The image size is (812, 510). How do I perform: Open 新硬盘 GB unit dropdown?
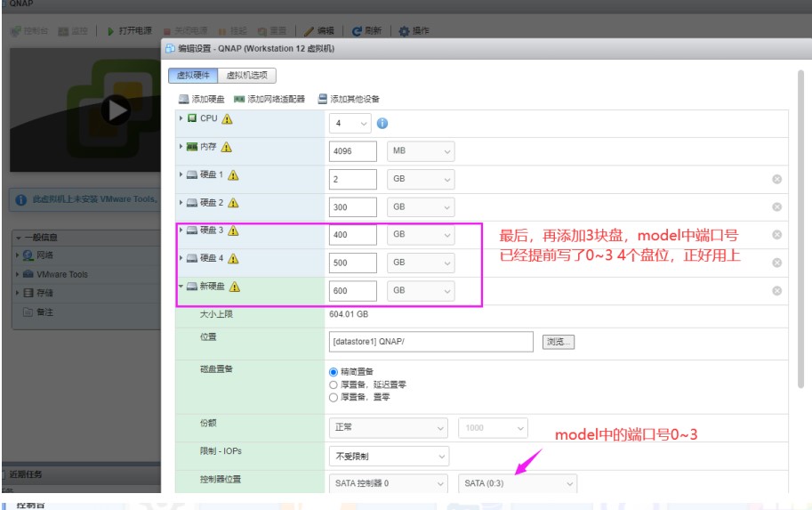click(x=421, y=291)
